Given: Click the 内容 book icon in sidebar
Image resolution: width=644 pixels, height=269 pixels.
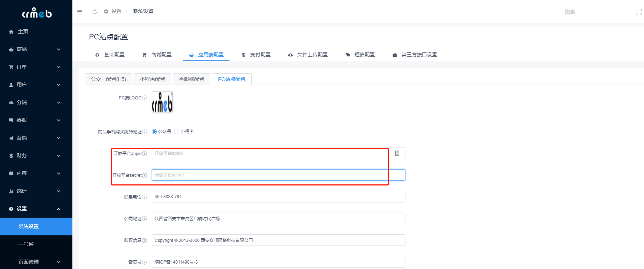Looking at the screenshot, I should (x=11, y=174).
